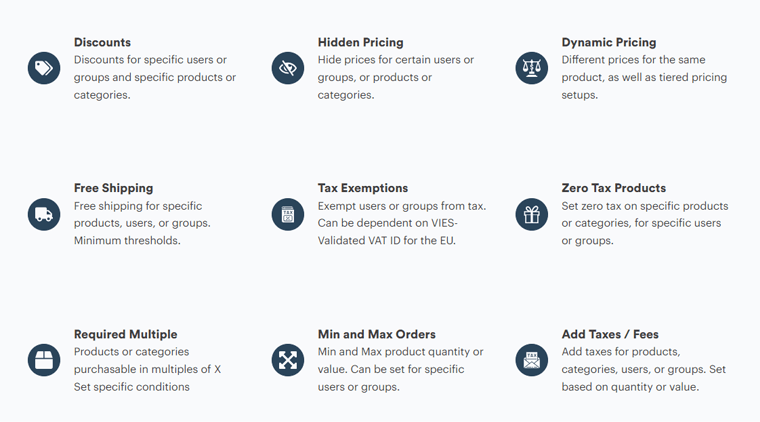Open the Dynamic Pricing heading
Viewport: 760px width, 422px height.
tap(609, 42)
